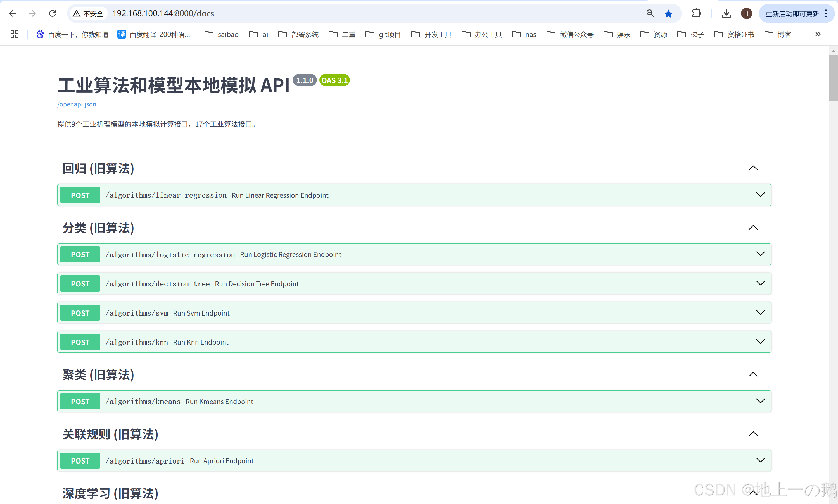The height and width of the screenshot is (504, 838).
Task: Click the browser back arrow icon
Action: (x=12, y=13)
